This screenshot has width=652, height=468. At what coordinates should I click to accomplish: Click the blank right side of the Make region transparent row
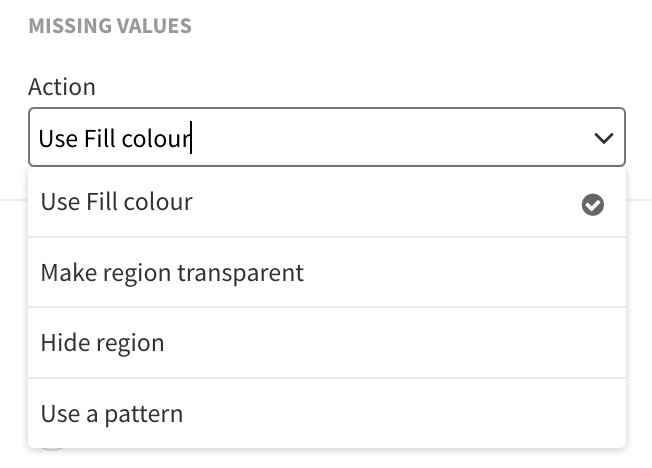(465, 272)
